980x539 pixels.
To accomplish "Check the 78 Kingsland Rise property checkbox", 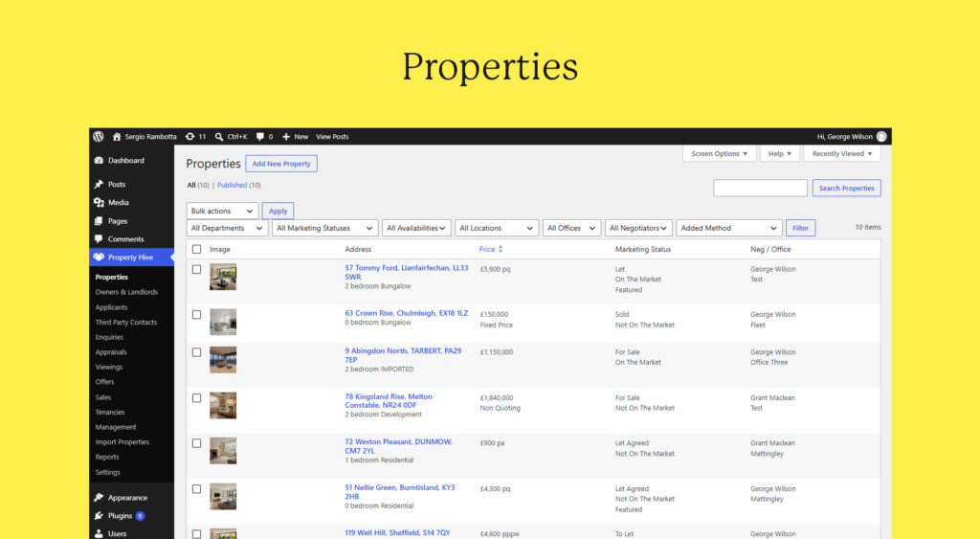I will (197, 398).
